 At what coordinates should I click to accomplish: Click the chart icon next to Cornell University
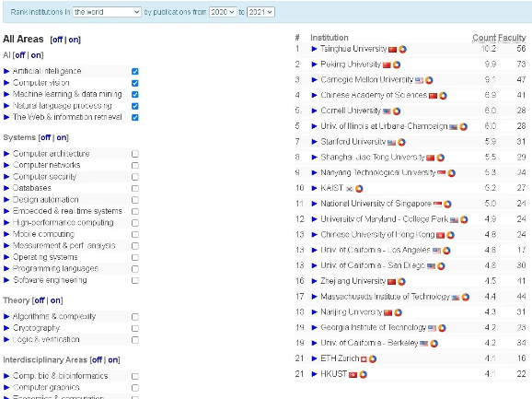pos(397,111)
